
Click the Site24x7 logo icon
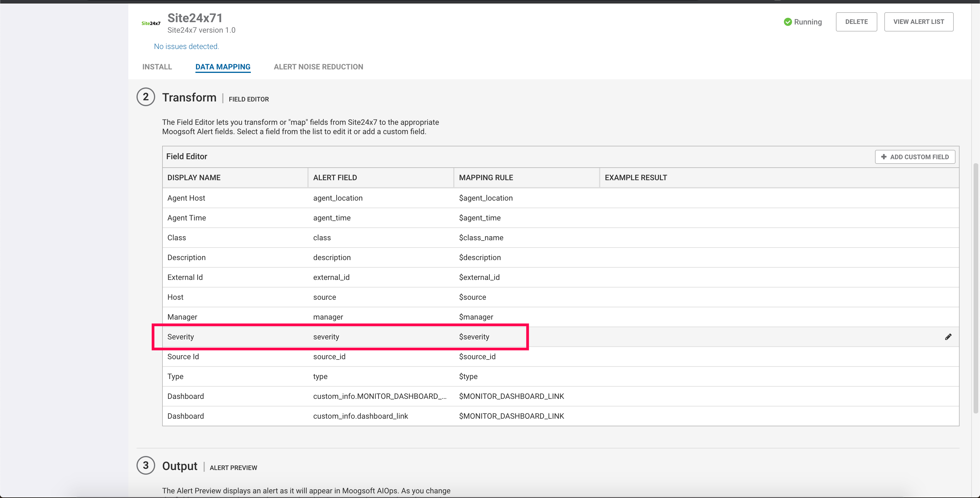click(x=151, y=23)
